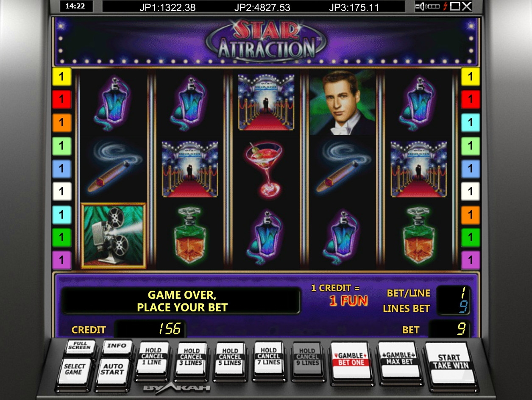This screenshot has height=400, width=532.
Task: Open the Select Game menu
Action: (x=75, y=369)
